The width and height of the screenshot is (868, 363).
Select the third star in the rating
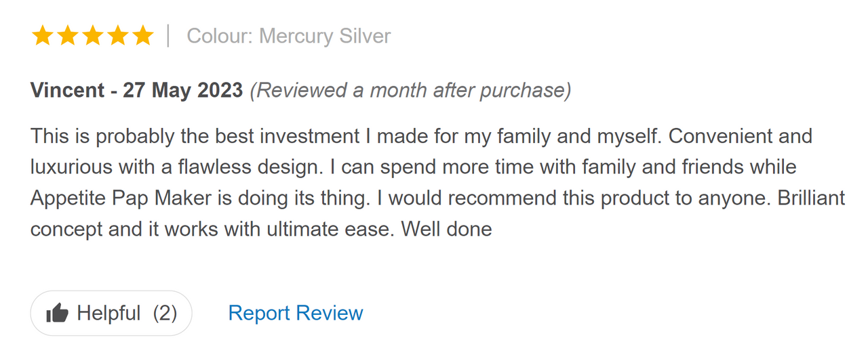[92, 36]
